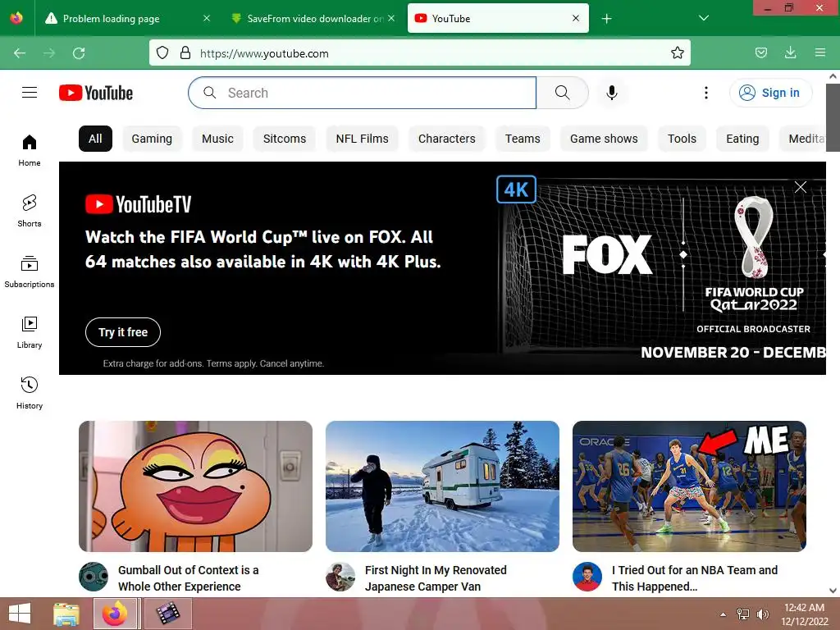Open the Camper Van channel avatar
The height and width of the screenshot is (630, 840).
(340, 577)
